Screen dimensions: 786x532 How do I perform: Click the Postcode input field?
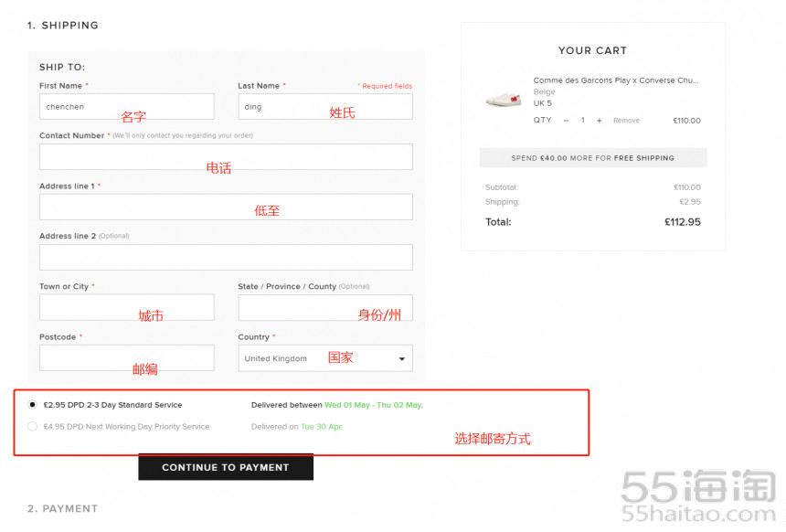(x=126, y=358)
